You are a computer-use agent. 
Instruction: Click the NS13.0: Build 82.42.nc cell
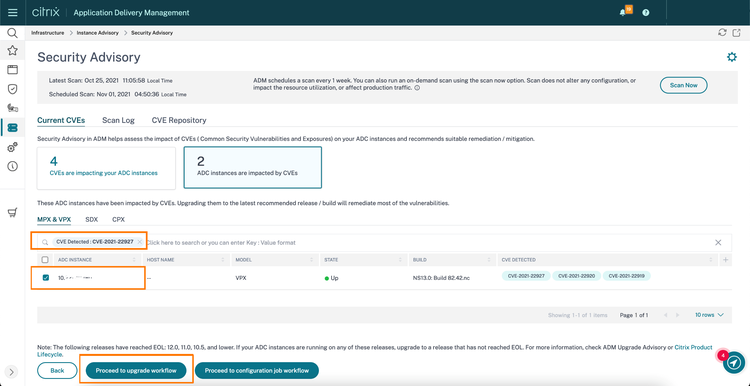pos(441,278)
